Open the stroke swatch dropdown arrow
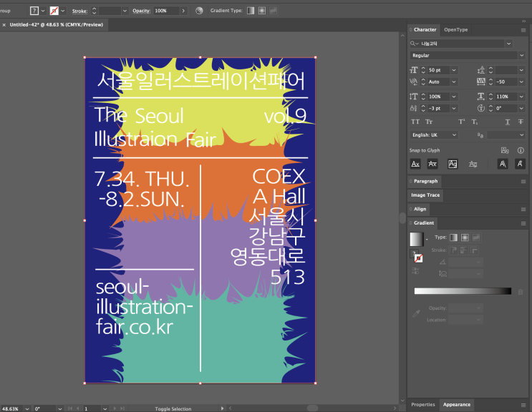Screen dimensions: 532x412 pyautogui.click(x=63, y=11)
